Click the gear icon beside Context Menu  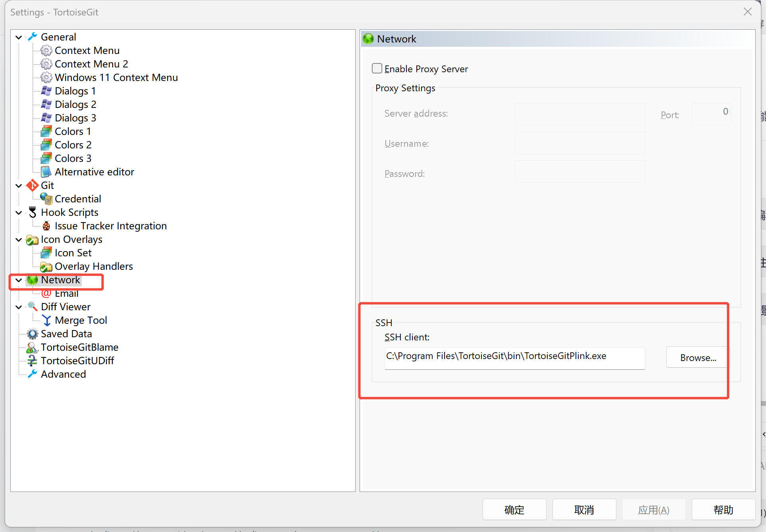coord(46,50)
